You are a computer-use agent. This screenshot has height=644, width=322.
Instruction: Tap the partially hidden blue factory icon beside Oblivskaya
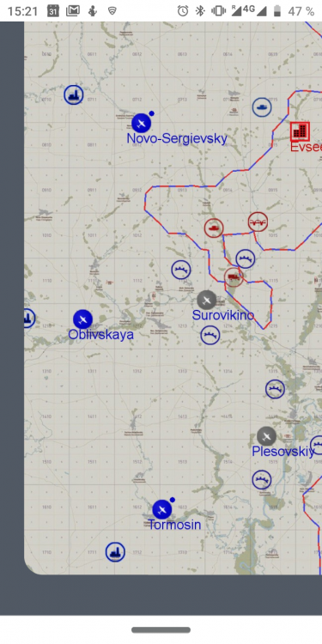(x=28, y=318)
